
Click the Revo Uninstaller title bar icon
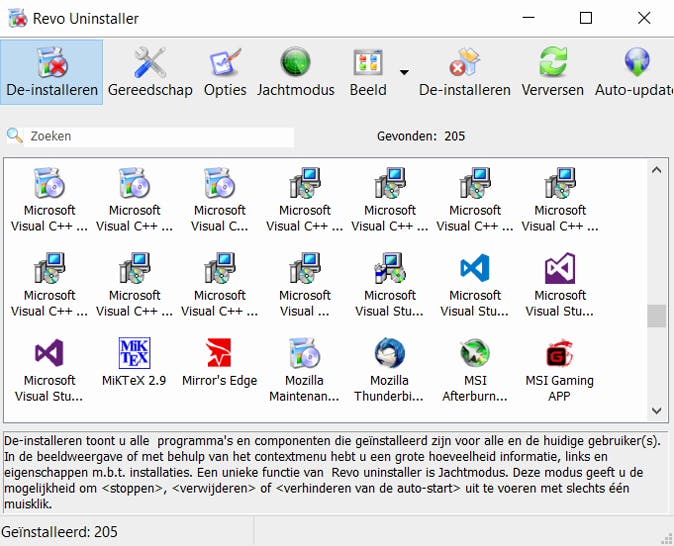pos(18,18)
